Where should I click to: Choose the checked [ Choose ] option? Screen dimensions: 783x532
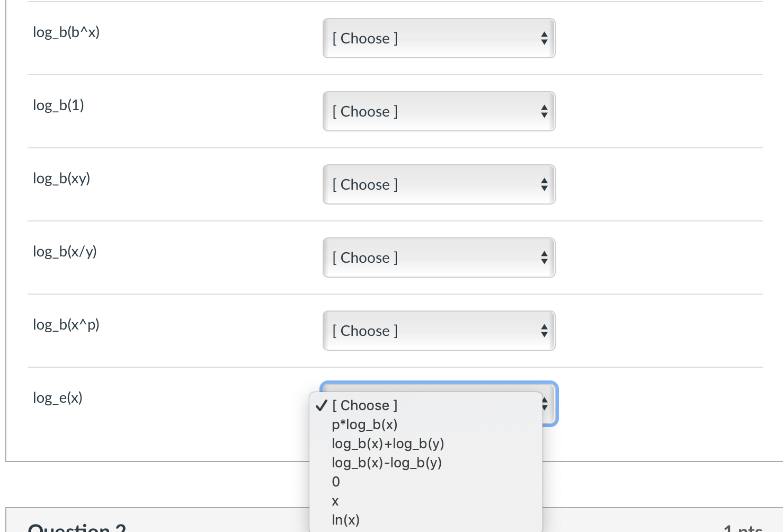tap(364, 405)
